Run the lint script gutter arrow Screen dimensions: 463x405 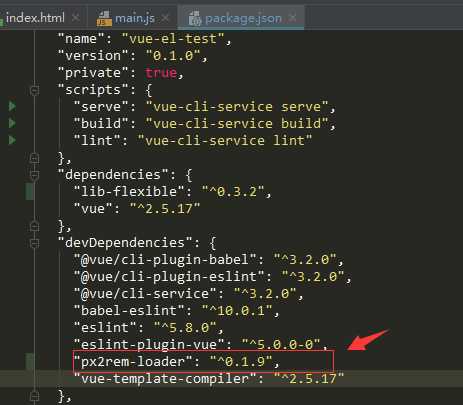[x=12, y=140]
